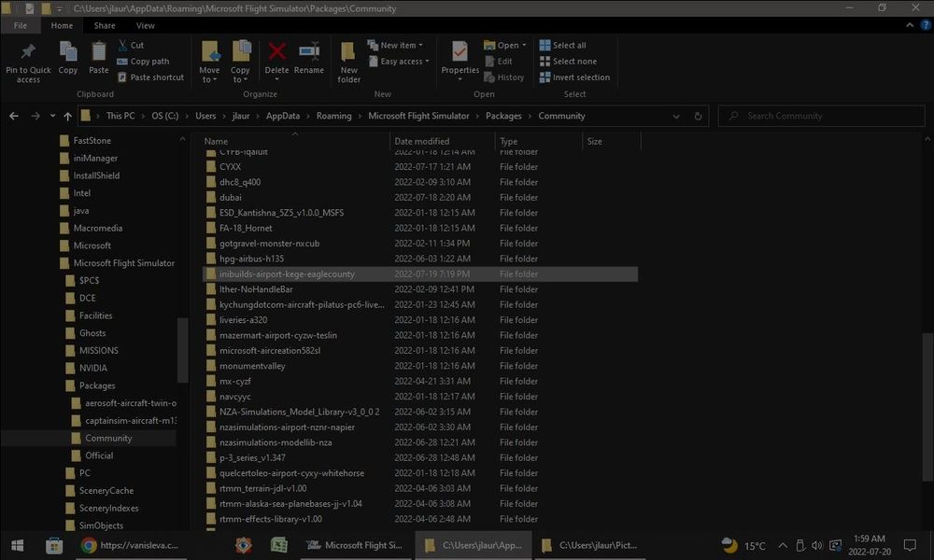The height and width of the screenshot is (560, 934).
Task: Click the Up arrow navigation icon
Action: [x=67, y=117]
